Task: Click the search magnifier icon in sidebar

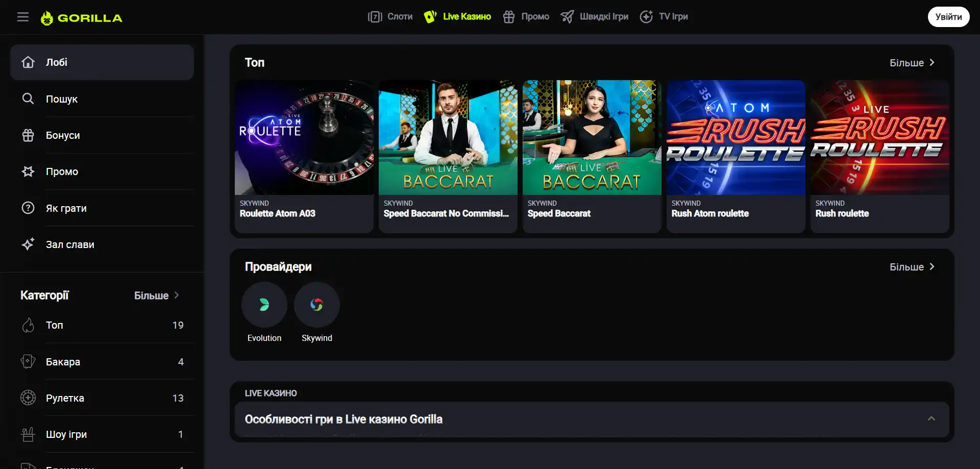Action: [x=28, y=98]
